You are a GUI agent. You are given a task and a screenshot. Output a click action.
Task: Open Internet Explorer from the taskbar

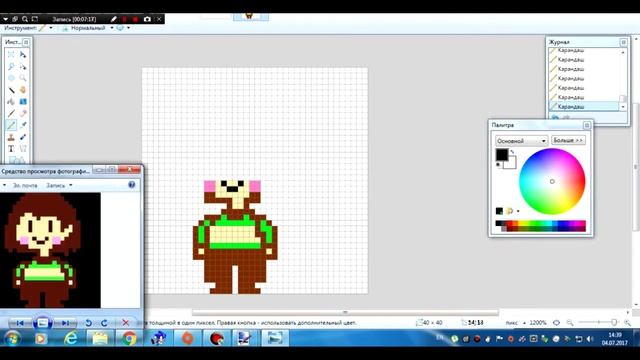[x=71, y=338]
